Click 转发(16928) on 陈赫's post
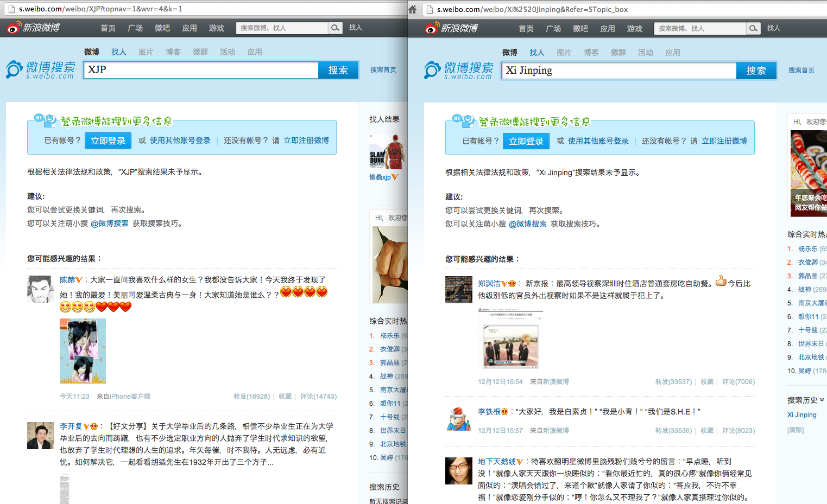This screenshot has width=827, height=504. click(x=252, y=397)
